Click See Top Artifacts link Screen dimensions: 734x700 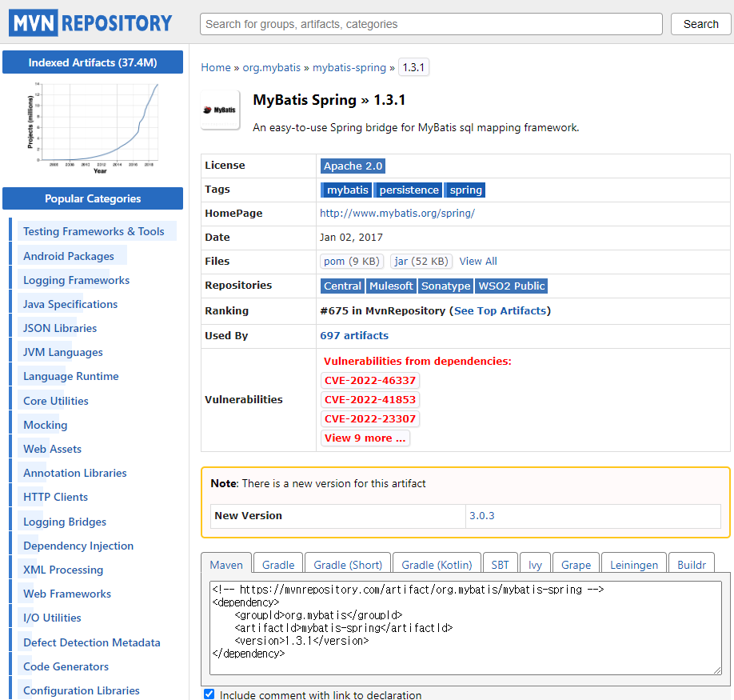click(x=500, y=311)
